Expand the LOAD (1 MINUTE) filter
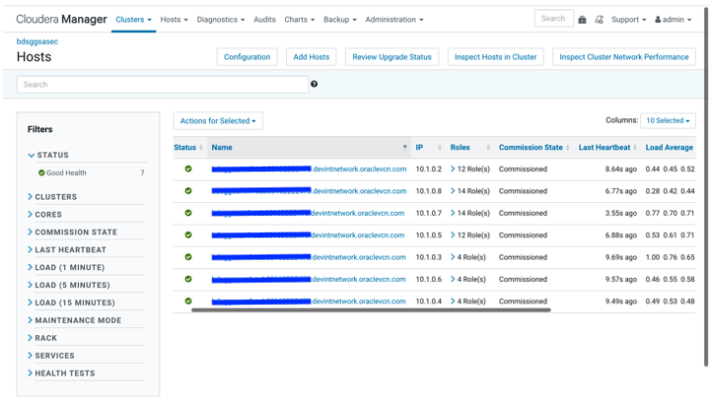Viewport: 710px width, 404px height. click(66, 267)
